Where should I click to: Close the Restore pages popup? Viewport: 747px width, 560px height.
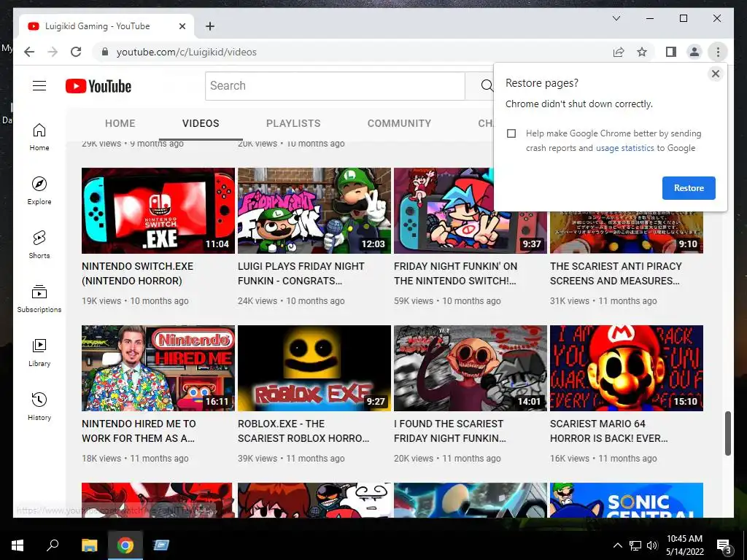pyautogui.click(x=715, y=74)
